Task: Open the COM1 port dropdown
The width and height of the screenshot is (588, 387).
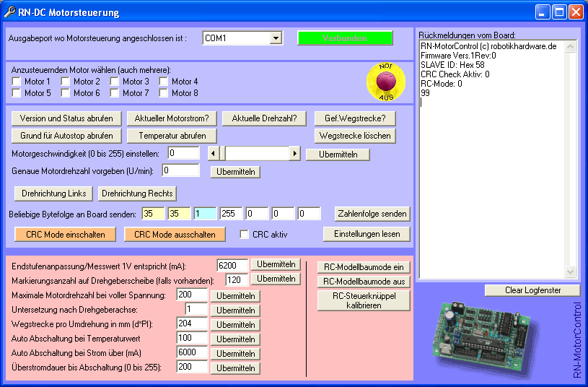Action: (x=276, y=38)
